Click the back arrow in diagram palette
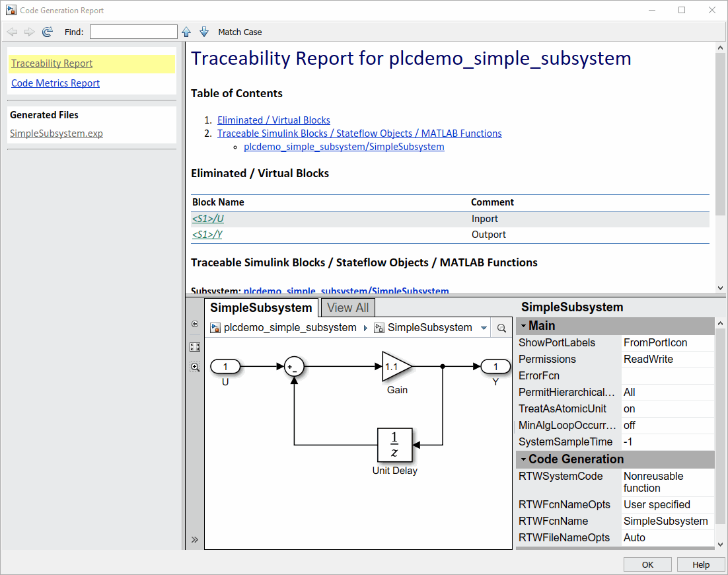728x575 pixels. pos(195,324)
